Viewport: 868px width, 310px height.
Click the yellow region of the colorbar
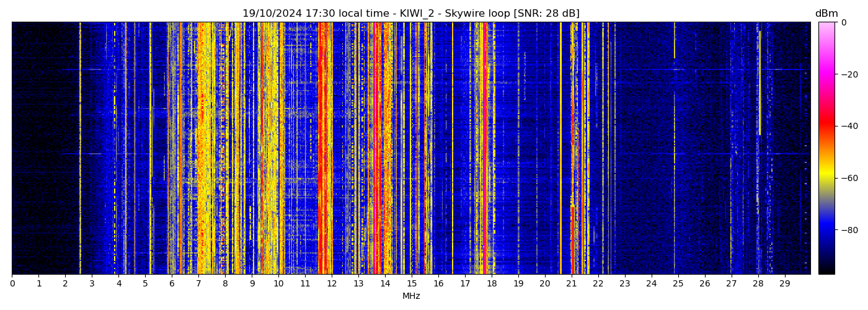tap(826, 177)
